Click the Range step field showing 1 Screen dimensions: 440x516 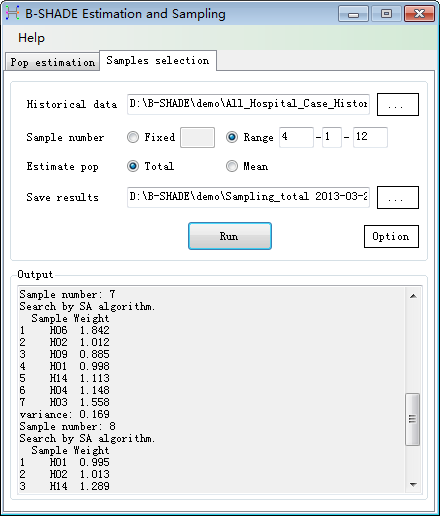(x=332, y=137)
